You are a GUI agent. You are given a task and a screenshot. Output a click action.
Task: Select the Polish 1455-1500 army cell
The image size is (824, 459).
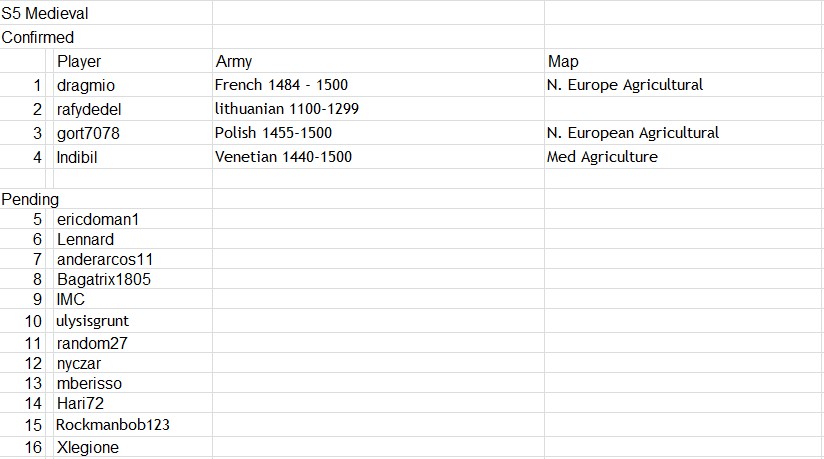[x=378, y=133]
